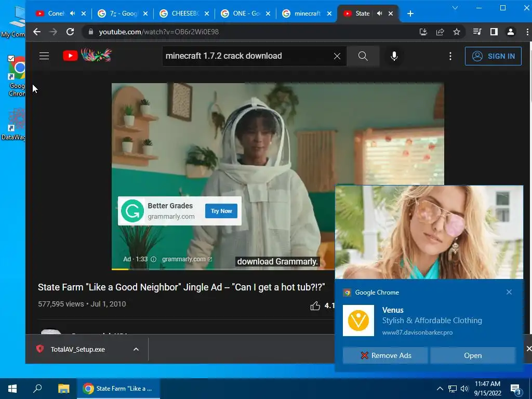Bookmark this page with the star icon
This screenshot has height=399, width=532.
point(457,32)
